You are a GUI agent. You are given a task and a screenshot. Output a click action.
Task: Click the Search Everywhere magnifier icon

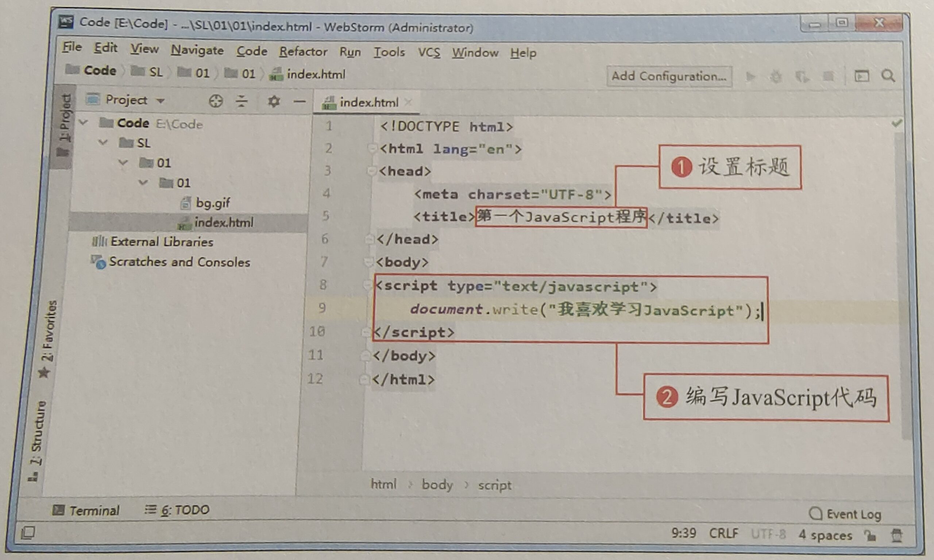[x=888, y=76]
